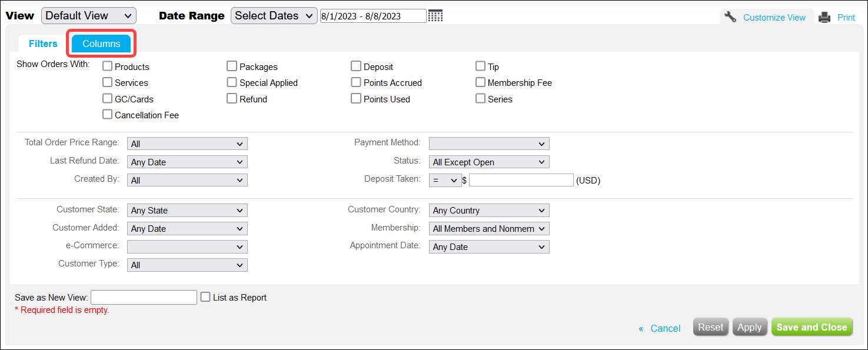Open the Select Dates dropdown
Screen dimensions: 868x350
point(274,16)
